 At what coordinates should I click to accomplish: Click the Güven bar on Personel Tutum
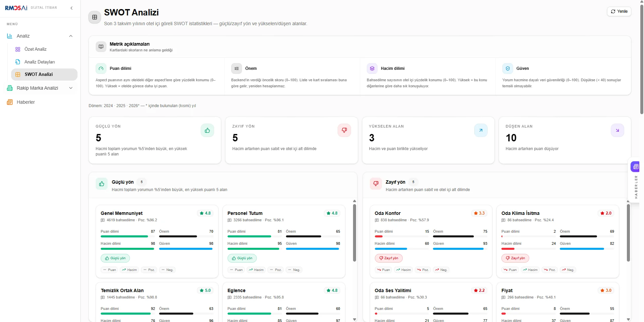313,249
